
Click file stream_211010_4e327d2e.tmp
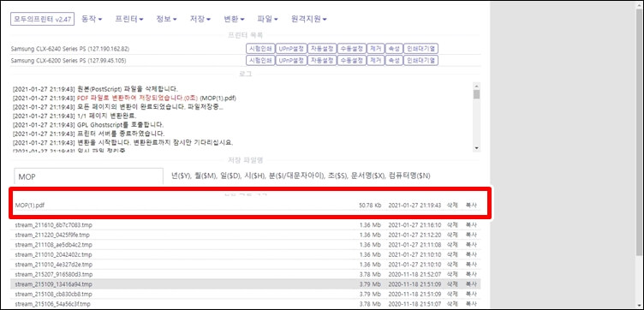click(54, 265)
